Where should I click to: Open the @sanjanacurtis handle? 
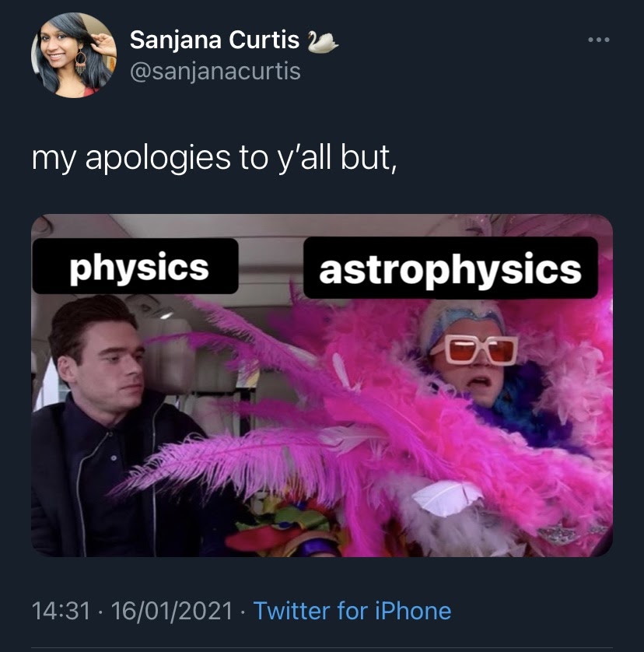point(215,72)
